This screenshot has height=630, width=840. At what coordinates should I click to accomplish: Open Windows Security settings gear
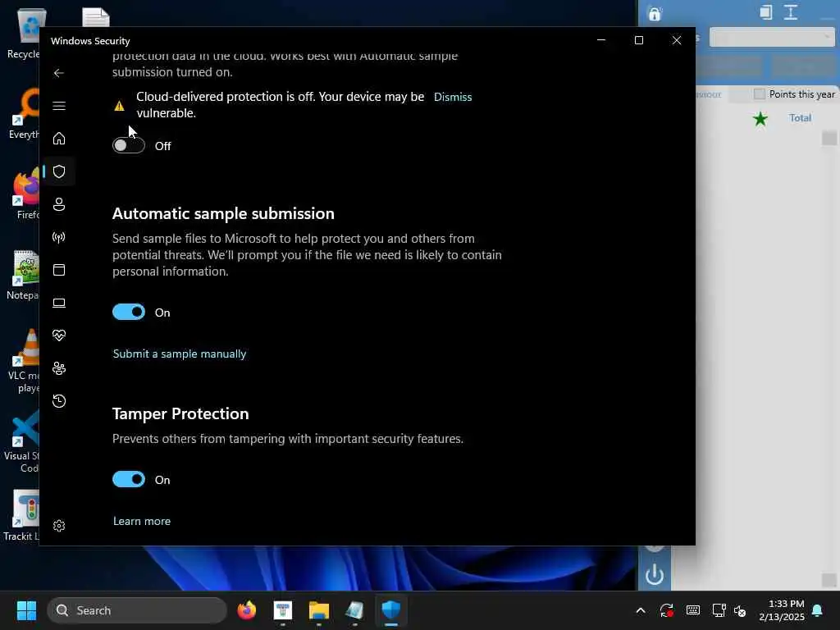pyautogui.click(x=59, y=526)
